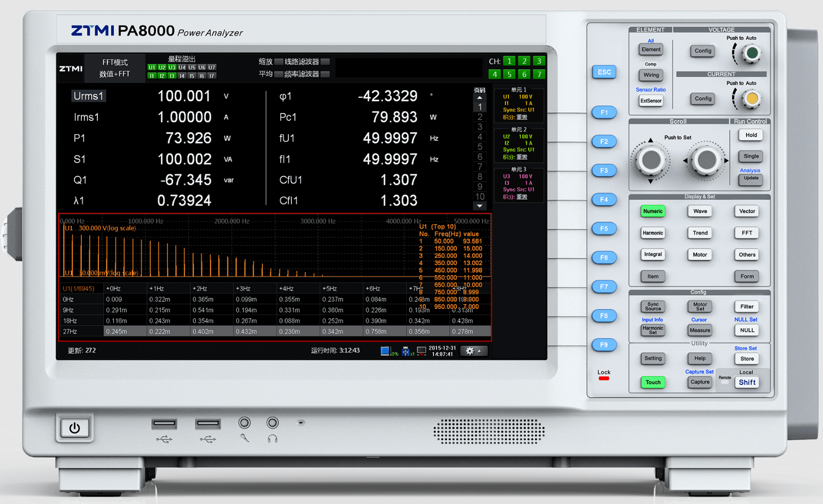Toggle channel 4 green indicator
This screenshot has width=823, height=504.
(x=495, y=74)
